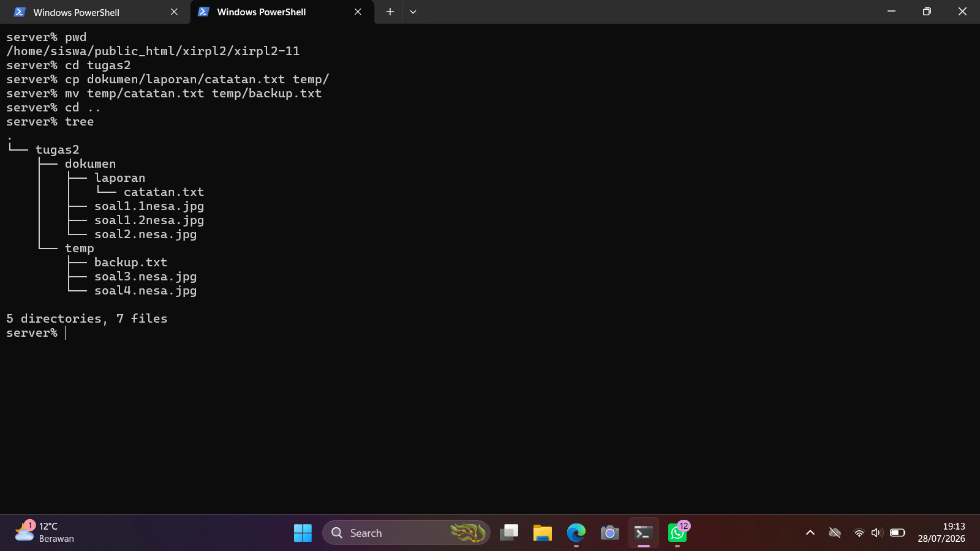Screen dimensions: 980x551
Task: Open the weather widget showing 12°C
Action: (45, 532)
